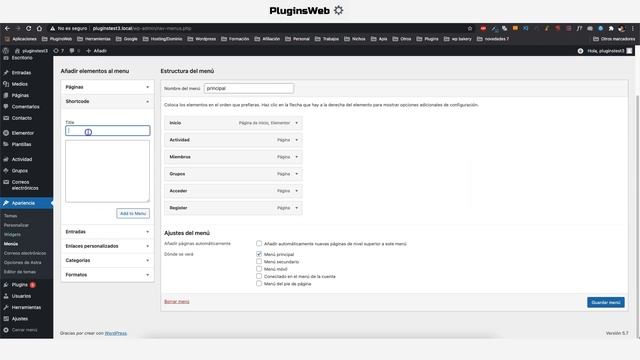The height and width of the screenshot is (360, 640).
Task: Open Herramientas in the admin sidebar
Action: tap(26, 308)
